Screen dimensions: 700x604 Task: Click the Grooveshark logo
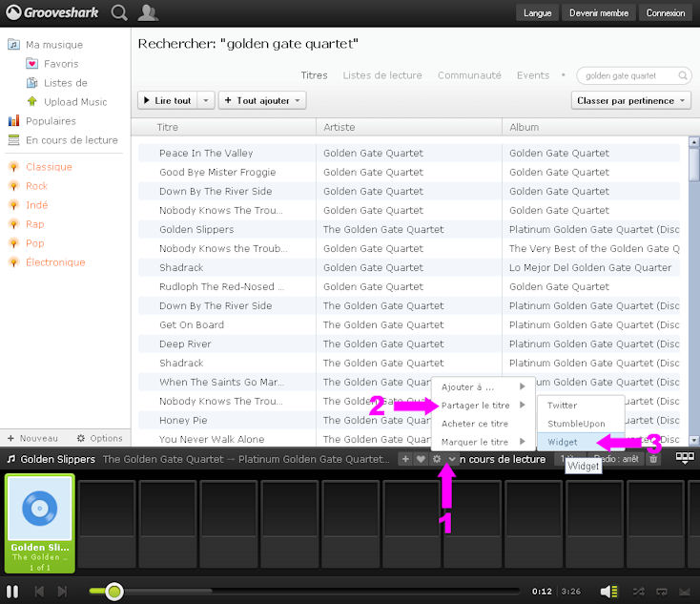point(51,12)
